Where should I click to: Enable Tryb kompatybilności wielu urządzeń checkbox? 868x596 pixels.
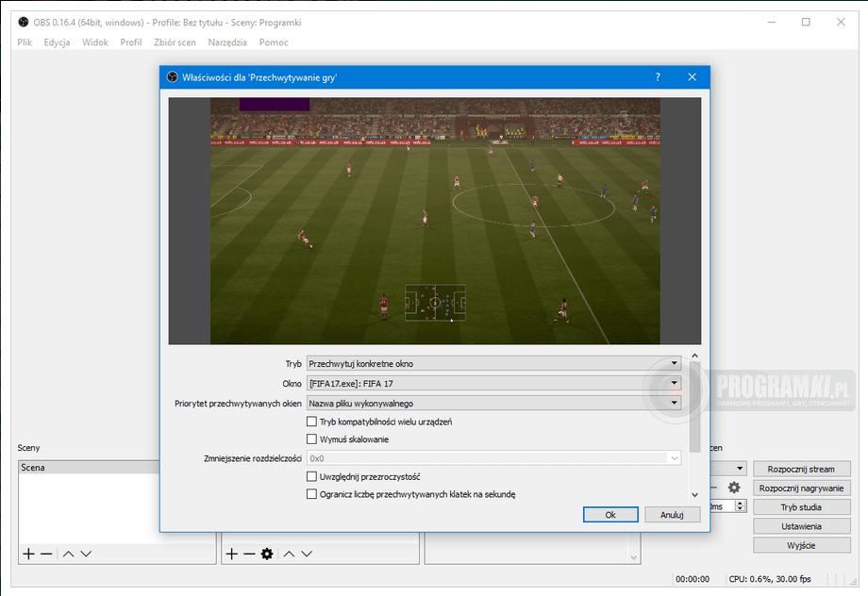coord(311,422)
